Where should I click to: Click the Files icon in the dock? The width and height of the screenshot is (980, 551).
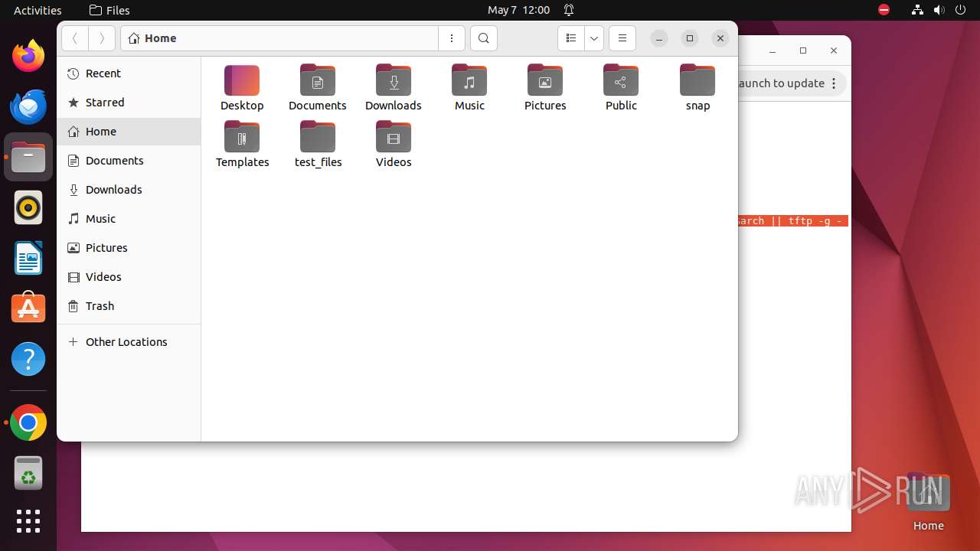pos(28,157)
